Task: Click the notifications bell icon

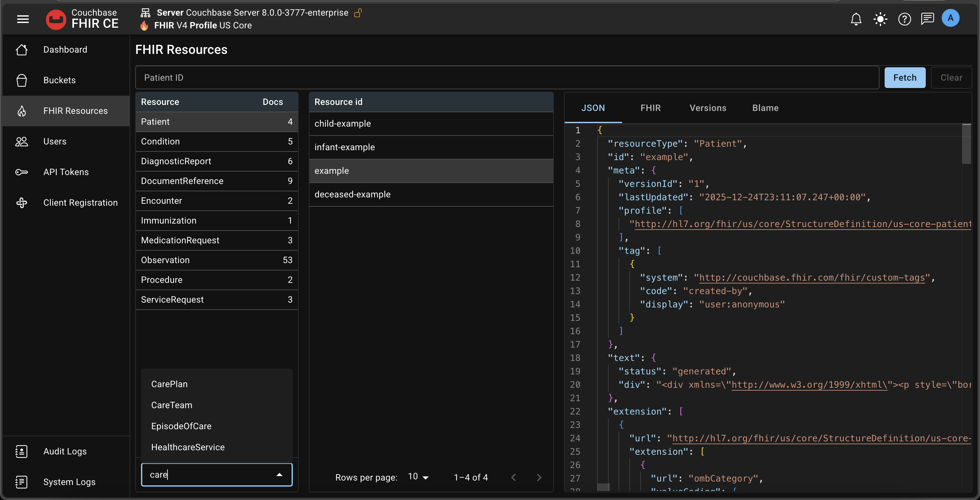Action: click(x=856, y=19)
